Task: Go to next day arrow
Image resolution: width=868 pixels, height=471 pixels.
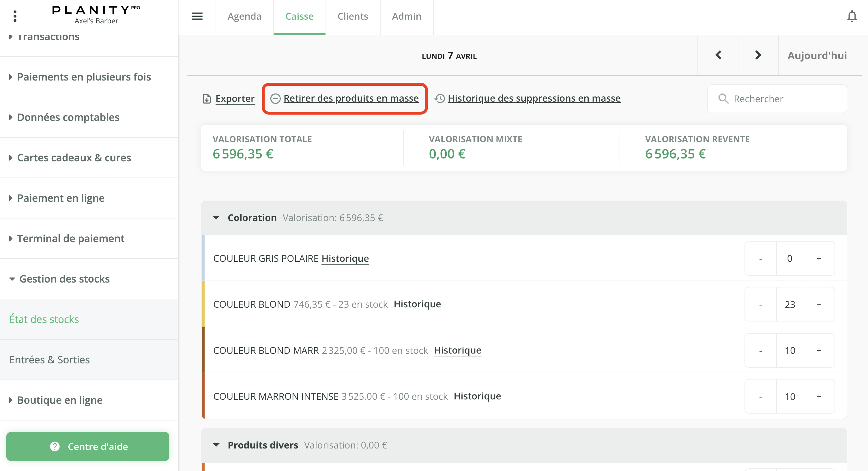Action: [x=758, y=55]
